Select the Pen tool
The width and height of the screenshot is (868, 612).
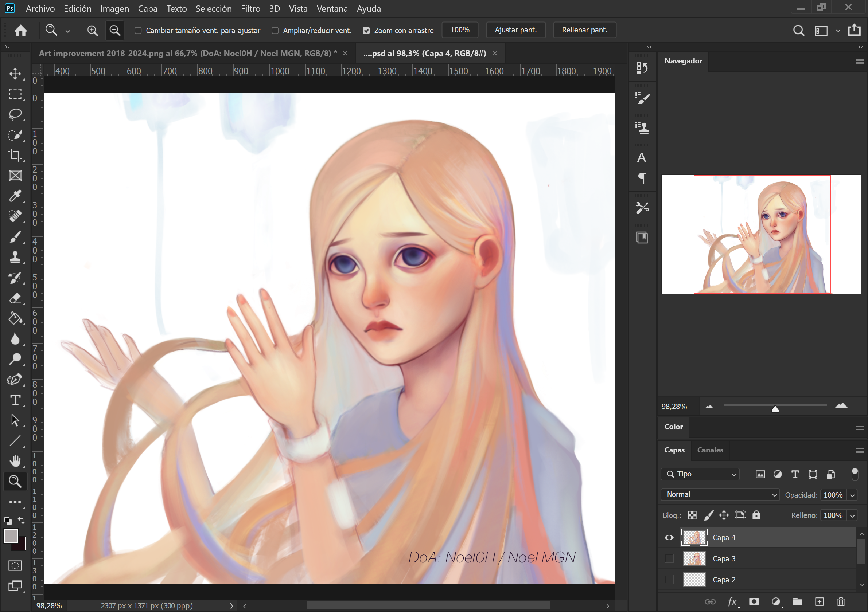(x=15, y=379)
